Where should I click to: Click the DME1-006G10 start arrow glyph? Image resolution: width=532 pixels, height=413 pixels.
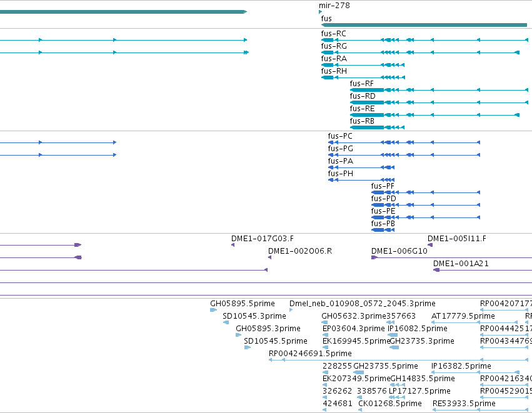[374, 257]
